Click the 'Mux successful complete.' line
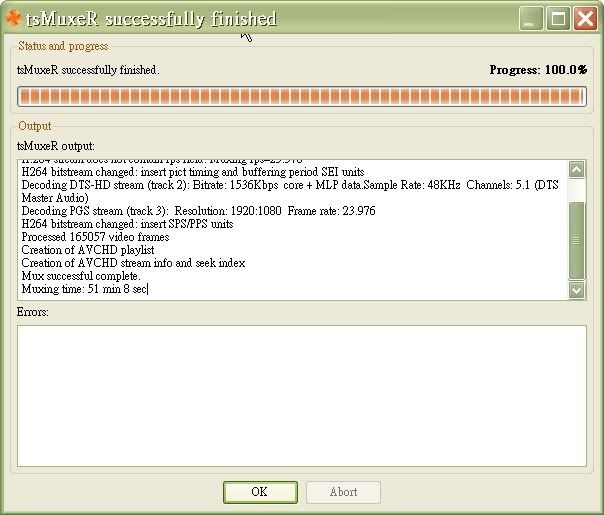 81,276
